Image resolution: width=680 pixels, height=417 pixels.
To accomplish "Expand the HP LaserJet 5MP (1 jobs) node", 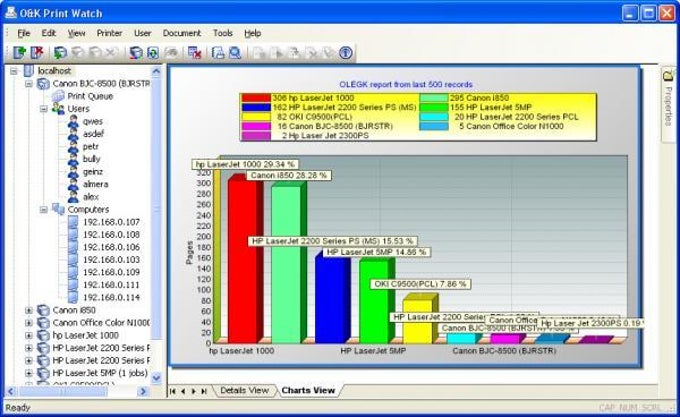I will (x=29, y=373).
